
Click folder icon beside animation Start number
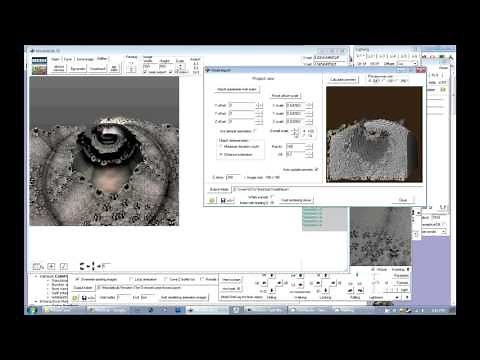(x=75, y=297)
